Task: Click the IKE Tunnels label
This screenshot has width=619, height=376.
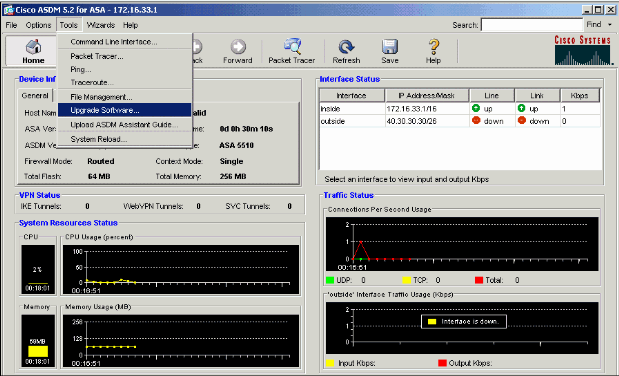Action: pos(41,206)
